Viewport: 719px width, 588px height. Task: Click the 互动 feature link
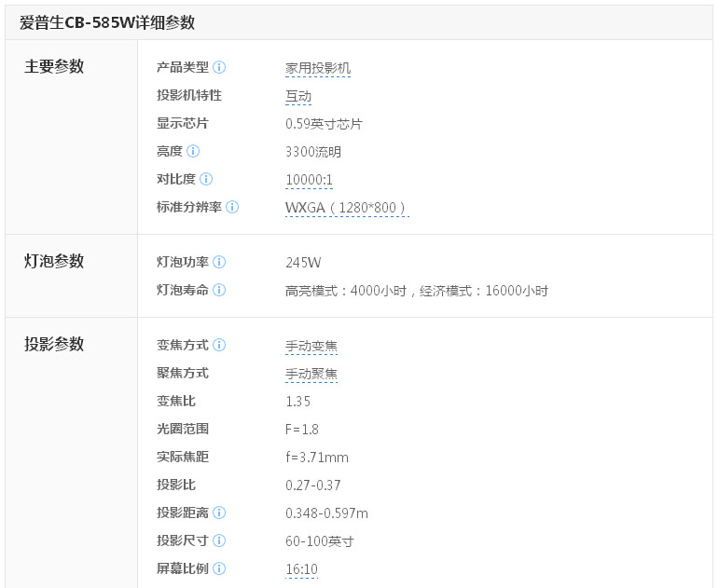[x=298, y=96]
